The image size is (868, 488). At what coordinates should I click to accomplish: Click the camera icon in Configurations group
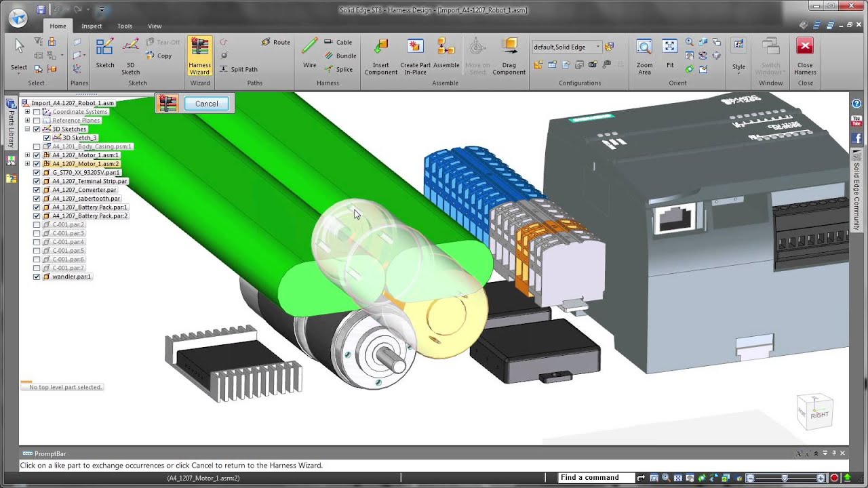(593, 65)
